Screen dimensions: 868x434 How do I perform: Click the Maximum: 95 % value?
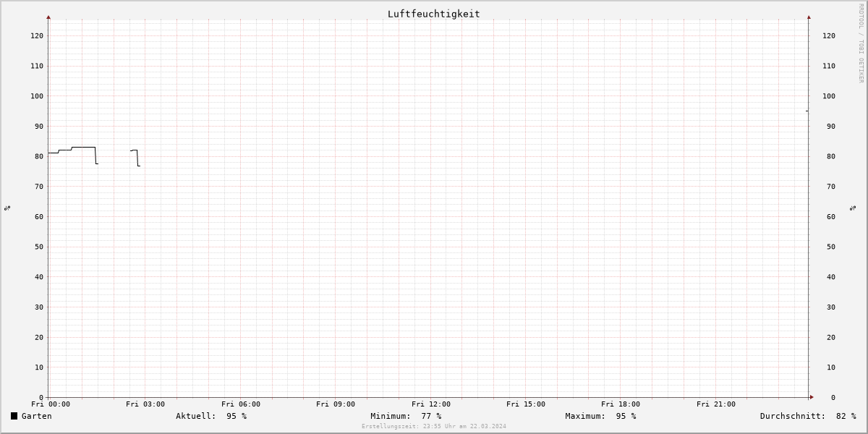pos(600,416)
